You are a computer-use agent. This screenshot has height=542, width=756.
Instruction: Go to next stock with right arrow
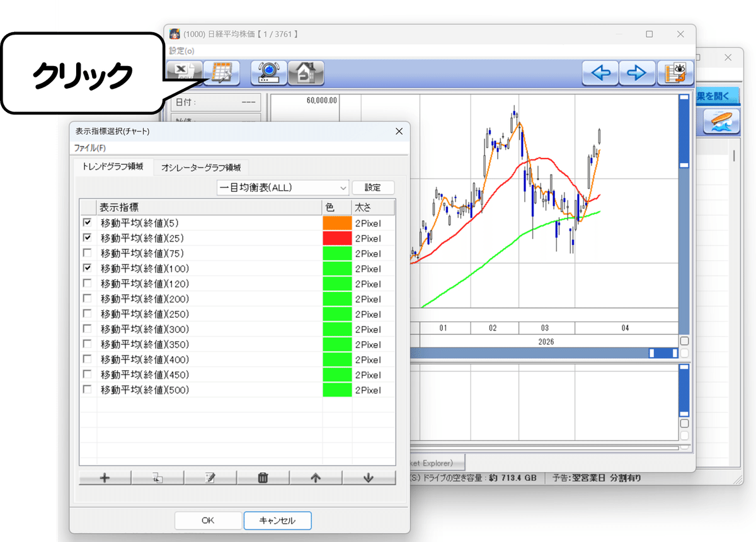point(637,73)
